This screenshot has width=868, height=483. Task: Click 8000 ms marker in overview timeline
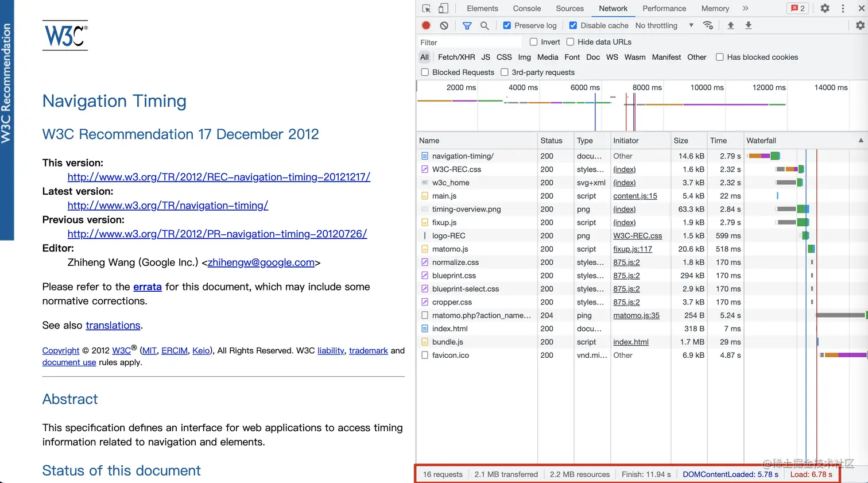coord(647,87)
